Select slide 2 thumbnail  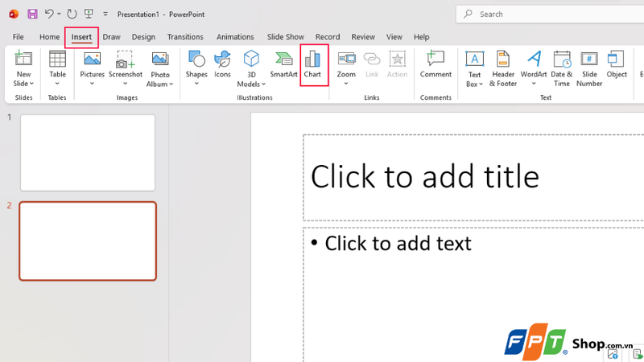tap(88, 241)
